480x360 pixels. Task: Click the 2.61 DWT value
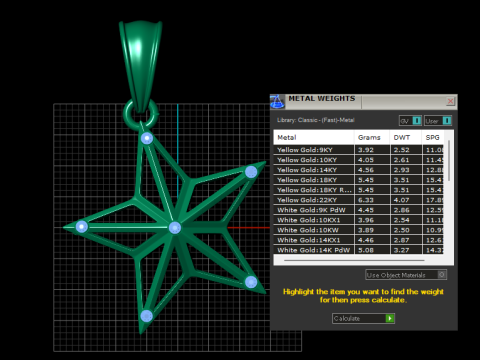point(401,160)
